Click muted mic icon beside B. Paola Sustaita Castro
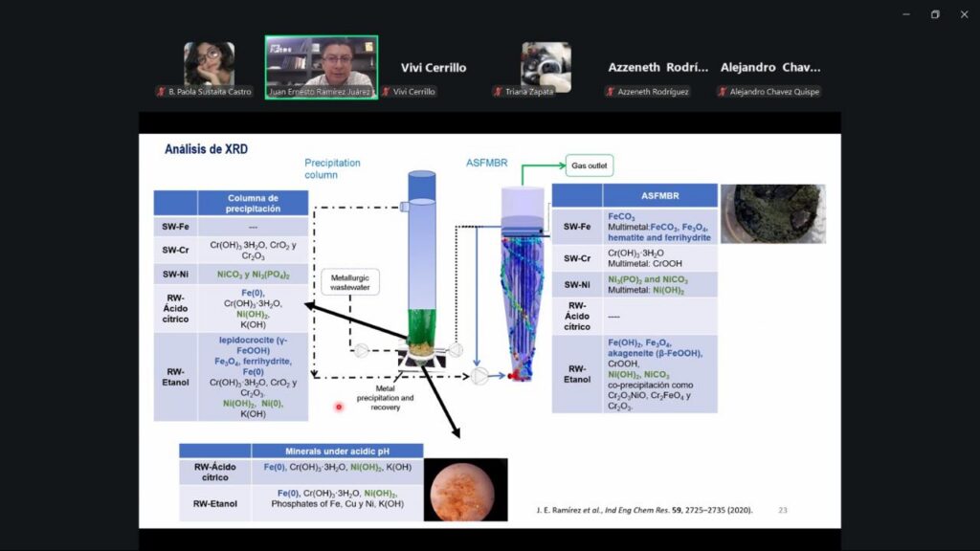The height and width of the screenshot is (551, 980). [162, 92]
